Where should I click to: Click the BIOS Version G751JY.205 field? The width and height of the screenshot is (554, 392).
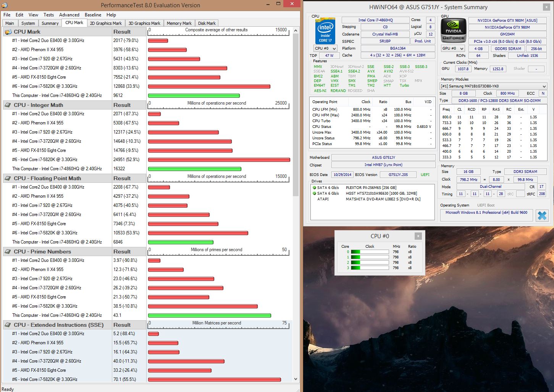(x=398, y=175)
